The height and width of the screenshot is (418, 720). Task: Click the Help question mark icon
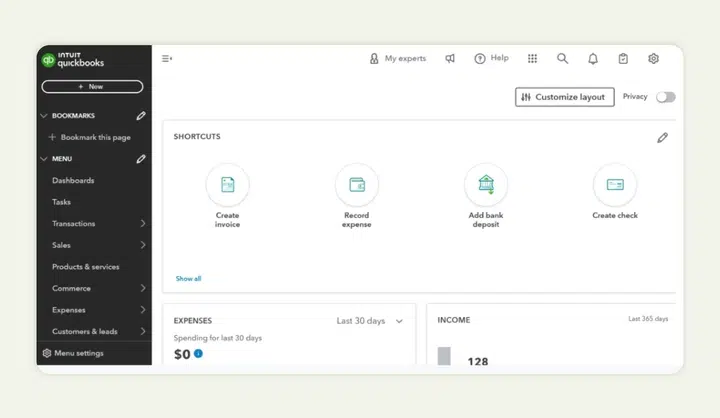pos(480,58)
